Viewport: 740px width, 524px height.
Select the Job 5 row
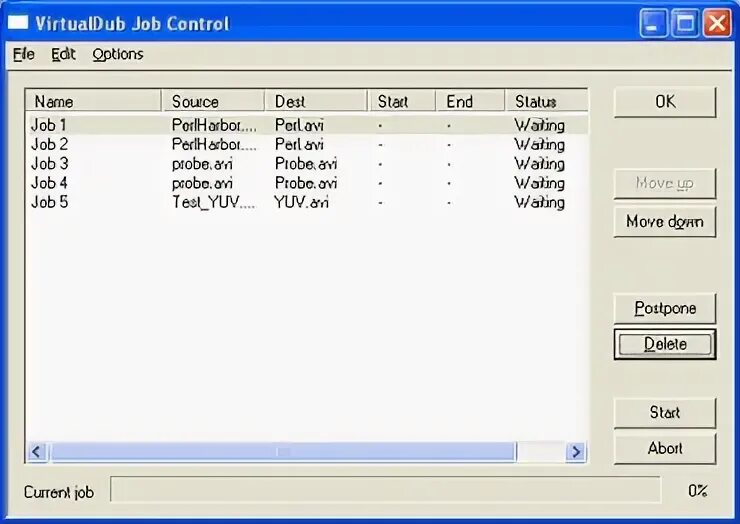tap(307, 203)
